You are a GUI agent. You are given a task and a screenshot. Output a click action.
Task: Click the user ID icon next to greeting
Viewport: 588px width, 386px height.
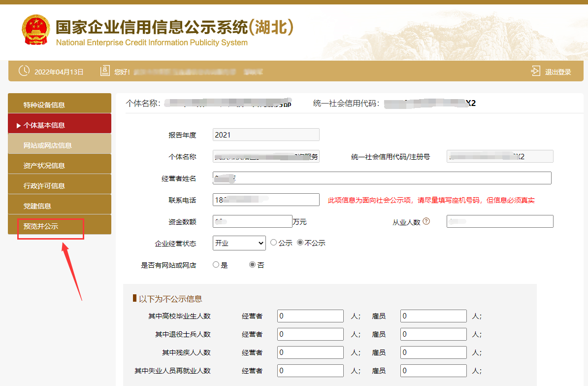[104, 70]
